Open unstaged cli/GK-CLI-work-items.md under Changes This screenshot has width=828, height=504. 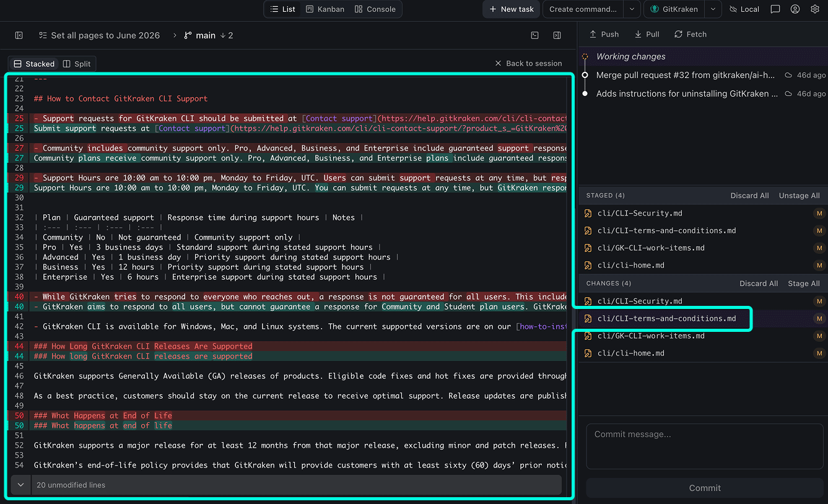[x=703, y=336]
